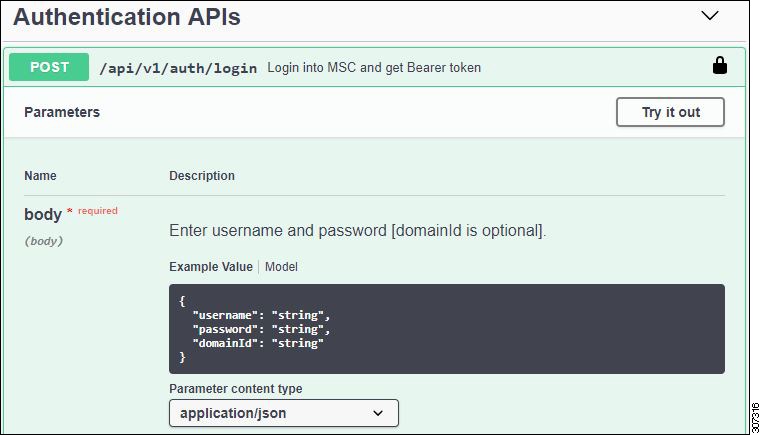Viewport: 762px width, 435px height.
Task: Click the "domainId" line in the example JSON
Action: (x=258, y=344)
